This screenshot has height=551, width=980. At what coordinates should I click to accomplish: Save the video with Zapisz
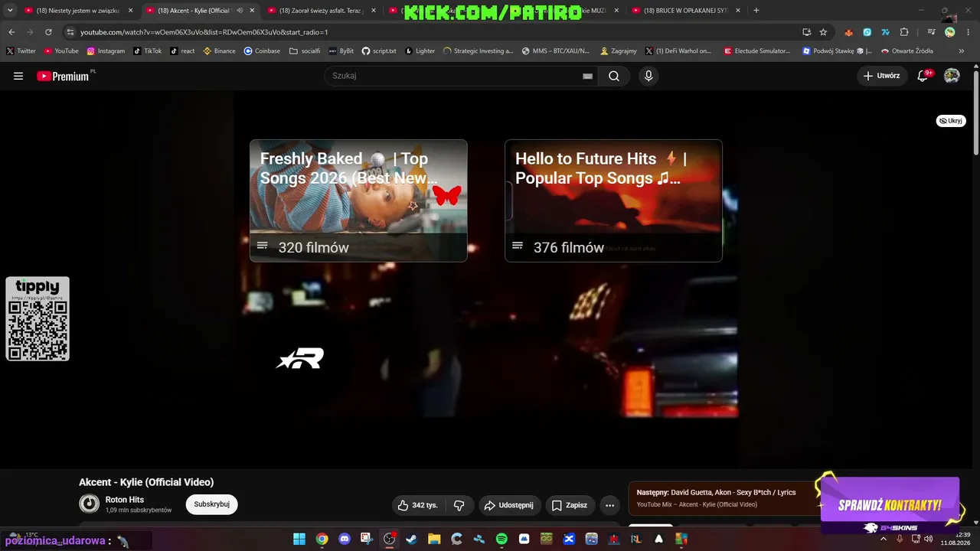pos(570,505)
